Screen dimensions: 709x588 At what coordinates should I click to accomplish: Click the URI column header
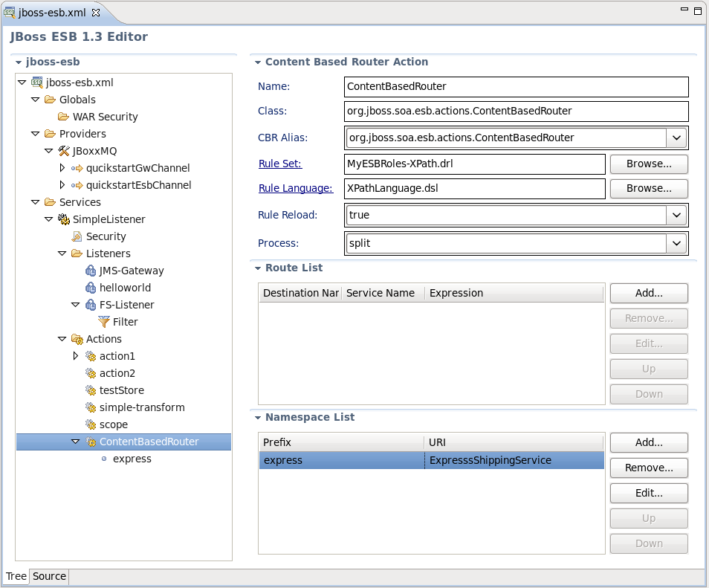pos(514,442)
